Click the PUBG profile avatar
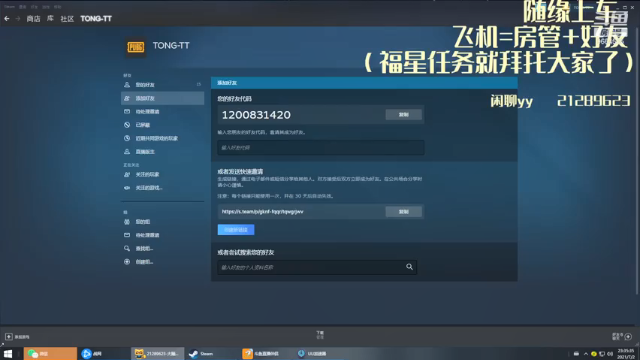The image size is (640, 360). pyautogui.click(x=136, y=47)
